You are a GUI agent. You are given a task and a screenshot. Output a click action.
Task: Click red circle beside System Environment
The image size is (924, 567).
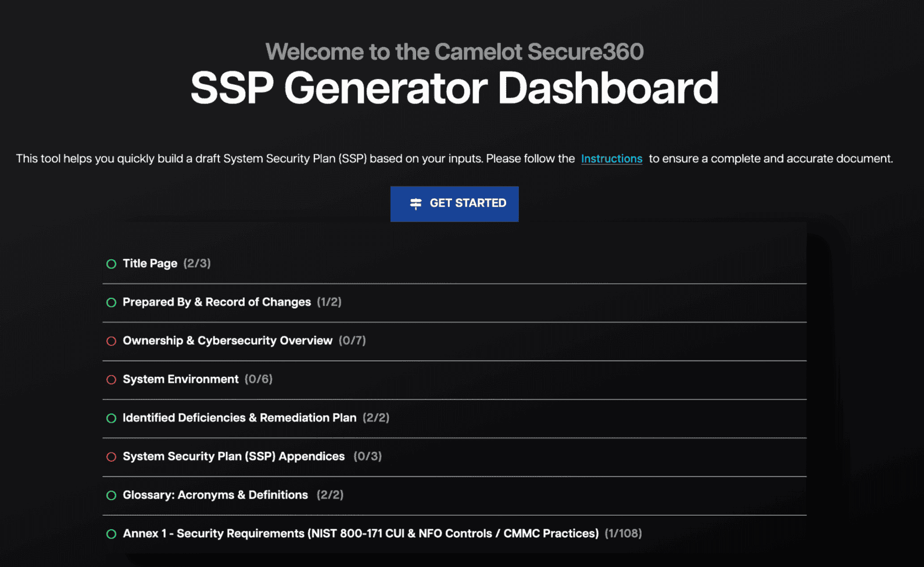(111, 380)
